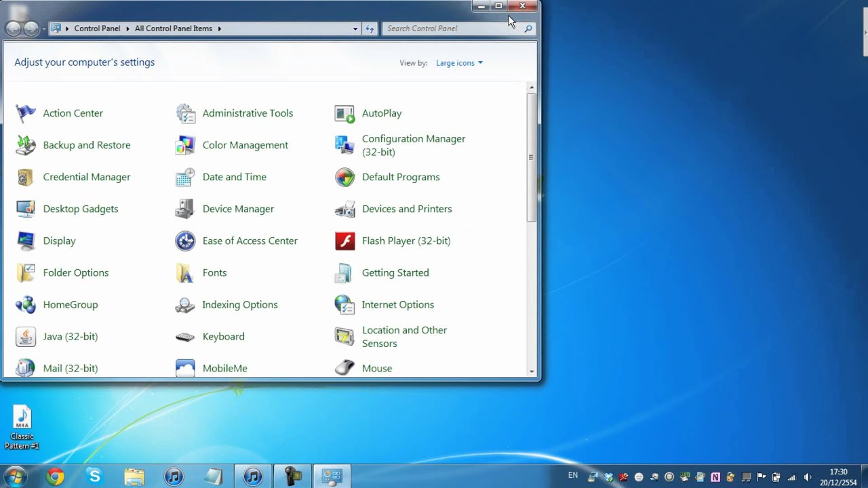Click the EN language indicator

[x=573, y=476]
